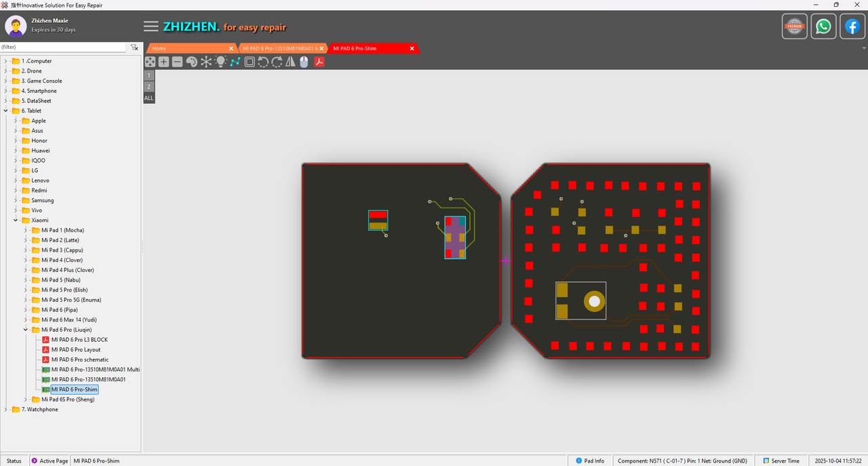This screenshot has height=466, width=868.
Task: Open the color palette tool
Action: pos(191,62)
